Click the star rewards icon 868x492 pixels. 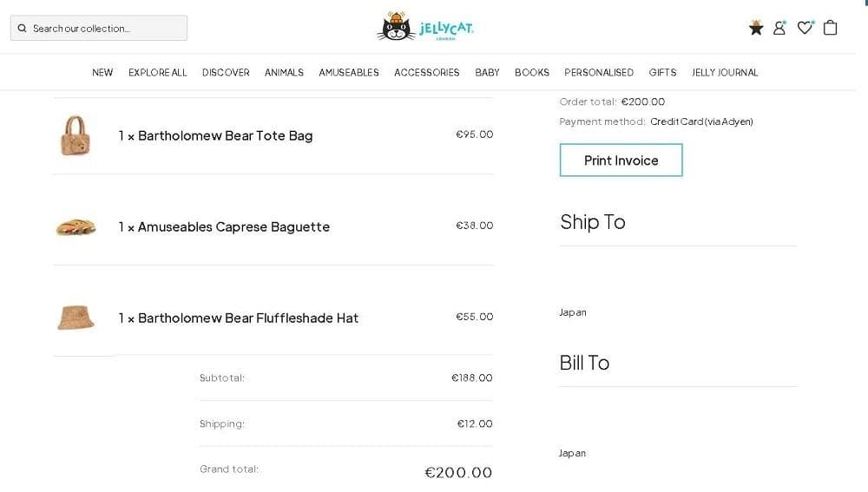point(756,28)
